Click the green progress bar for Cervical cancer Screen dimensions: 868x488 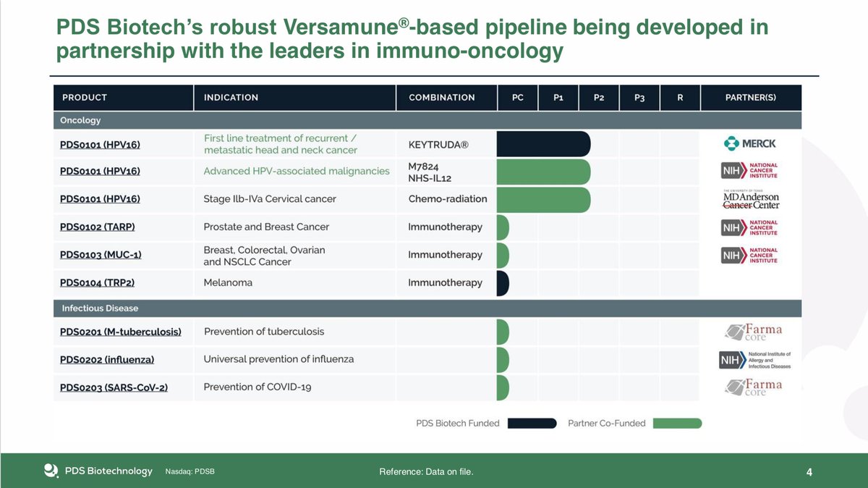click(x=542, y=199)
